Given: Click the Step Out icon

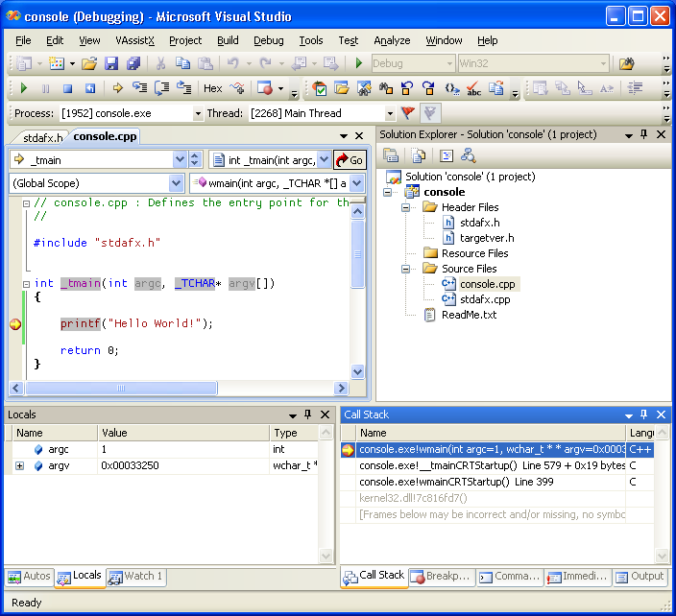Looking at the screenshot, I should click(x=184, y=88).
